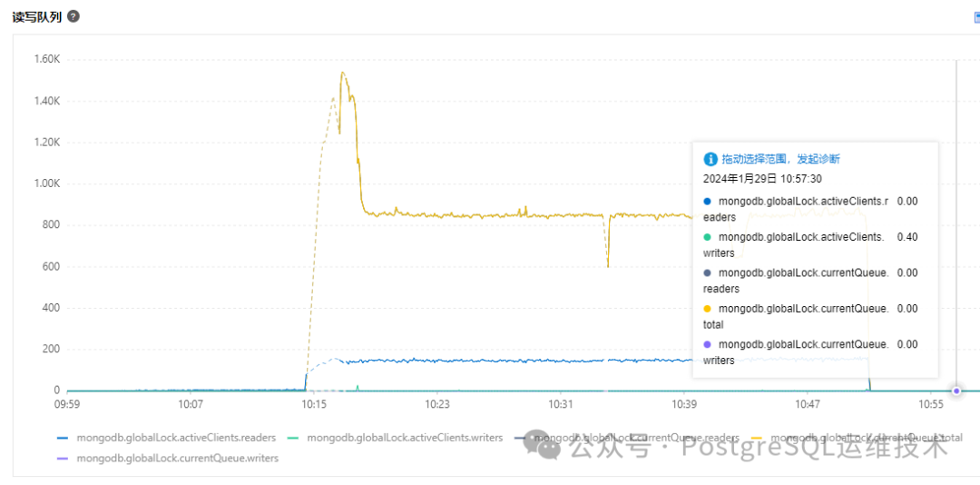The width and height of the screenshot is (980, 485).
Task: Click the blue legend line swatch for activeClients.readers
Action: pos(63,438)
